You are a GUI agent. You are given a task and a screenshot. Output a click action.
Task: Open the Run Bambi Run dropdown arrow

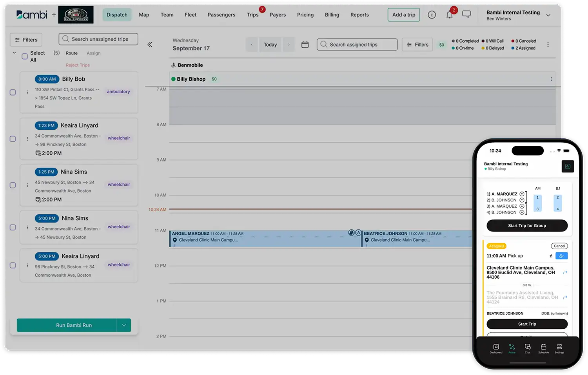point(124,325)
